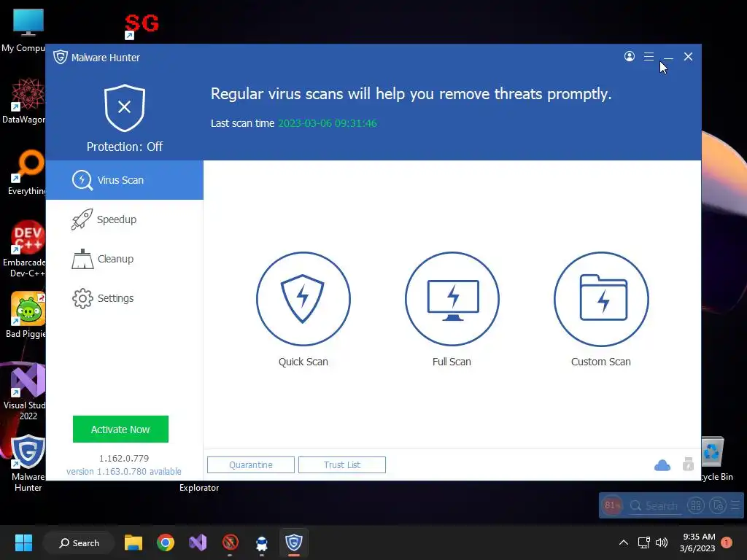
Task: Click the Search field in floating widget
Action: click(655, 505)
